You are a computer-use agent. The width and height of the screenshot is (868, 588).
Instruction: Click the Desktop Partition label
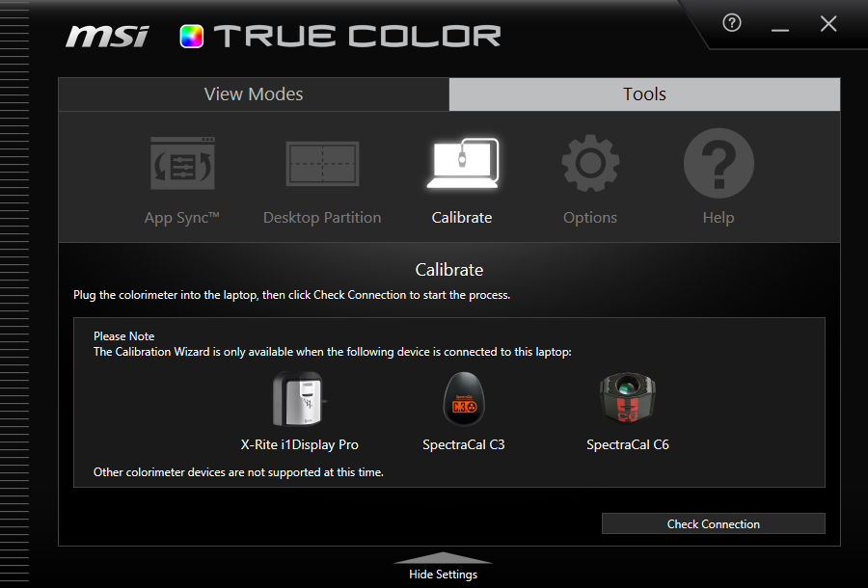pyautogui.click(x=322, y=218)
